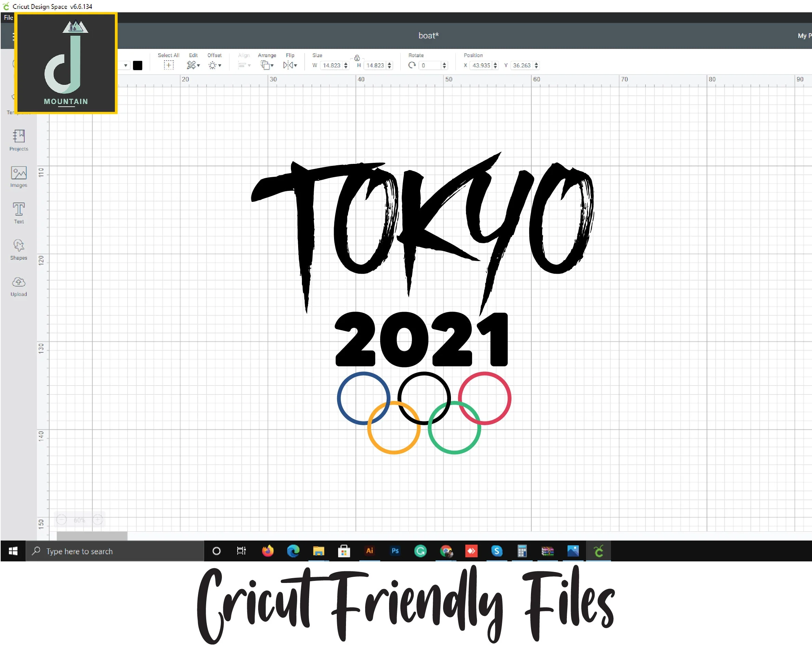The height and width of the screenshot is (650, 812).
Task: Zoom out the canvas with minus button
Action: click(62, 520)
